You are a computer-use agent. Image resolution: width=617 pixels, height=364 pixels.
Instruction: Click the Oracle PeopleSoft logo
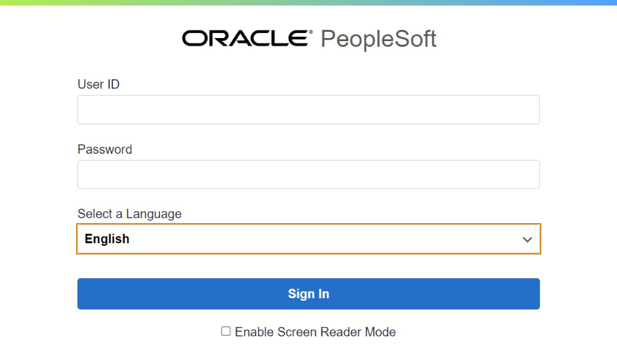click(309, 39)
